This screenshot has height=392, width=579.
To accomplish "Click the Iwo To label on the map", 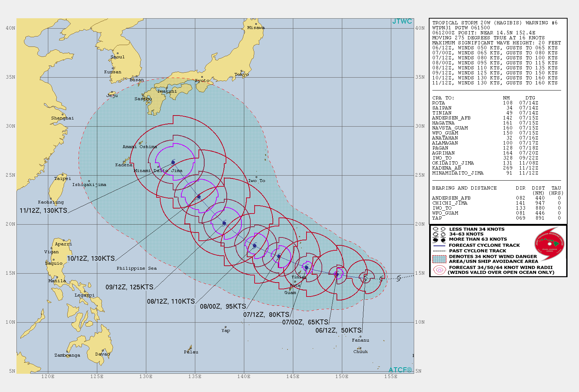I will (257, 181).
